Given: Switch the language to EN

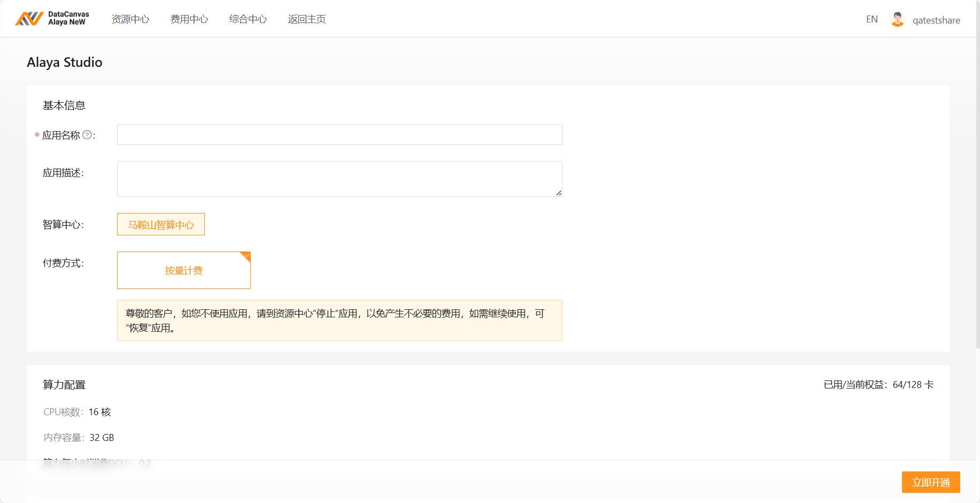Looking at the screenshot, I should (x=871, y=19).
